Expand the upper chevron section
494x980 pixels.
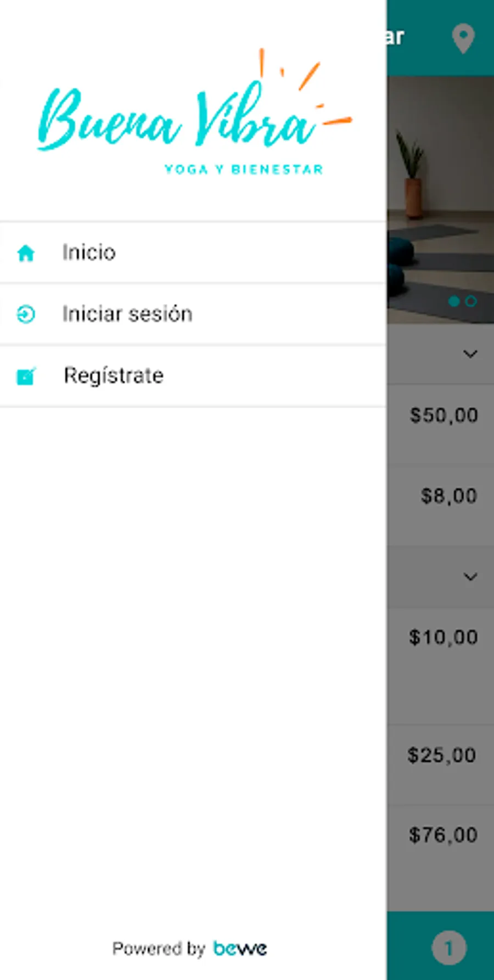tap(470, 354)
